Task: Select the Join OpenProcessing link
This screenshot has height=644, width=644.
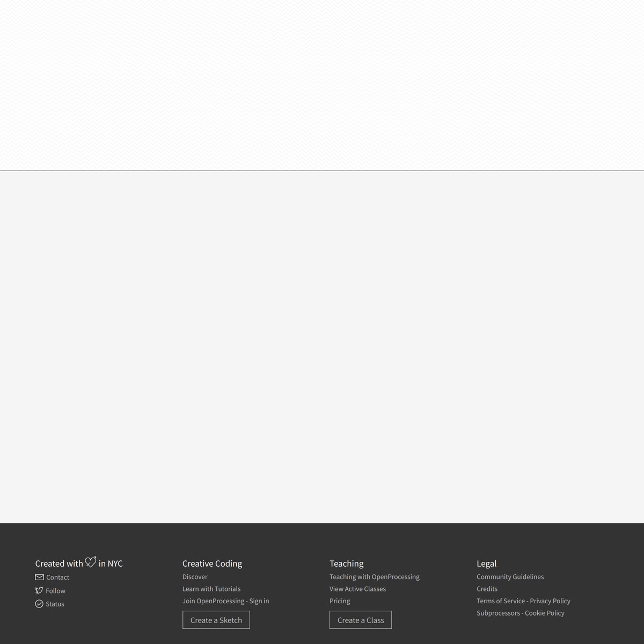Action: (x=213, y=601)
